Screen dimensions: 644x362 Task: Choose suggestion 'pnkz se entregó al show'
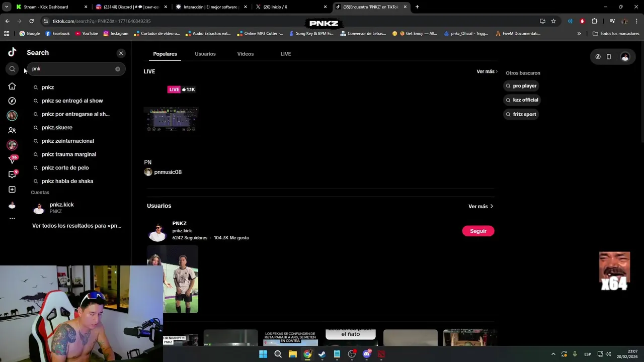pyautogui.click(x=72, y=101)
